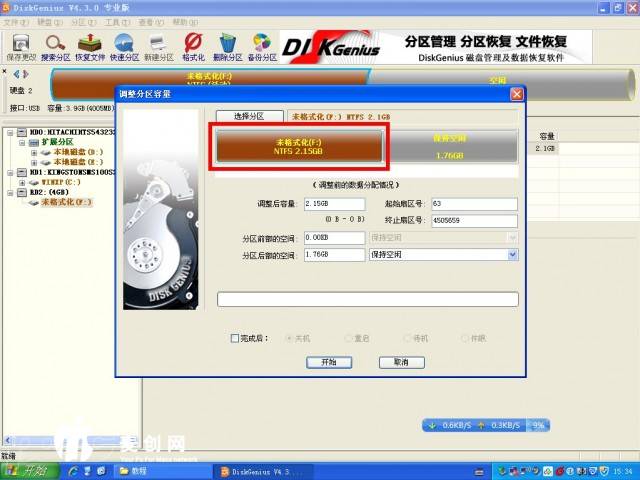Click the 开始 (Start) button in the dialog
Screen dimensions: 640x480
(329, 362)
